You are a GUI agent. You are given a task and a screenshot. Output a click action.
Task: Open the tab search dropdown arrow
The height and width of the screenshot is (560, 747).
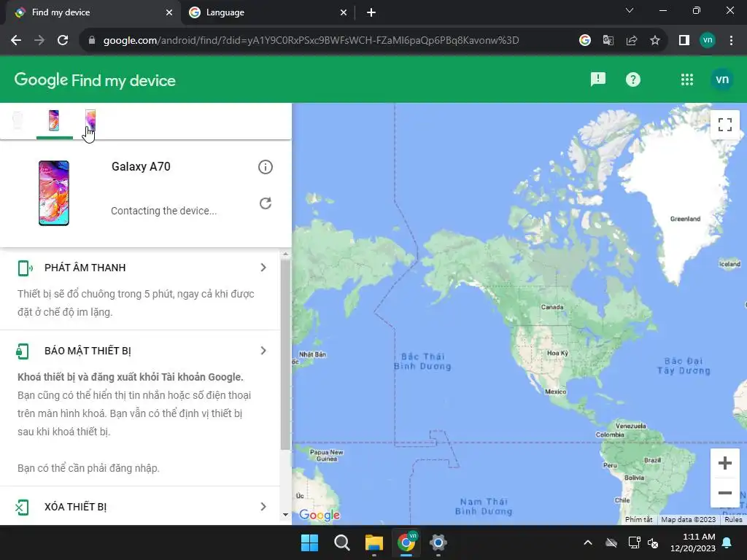pos(630,10)
